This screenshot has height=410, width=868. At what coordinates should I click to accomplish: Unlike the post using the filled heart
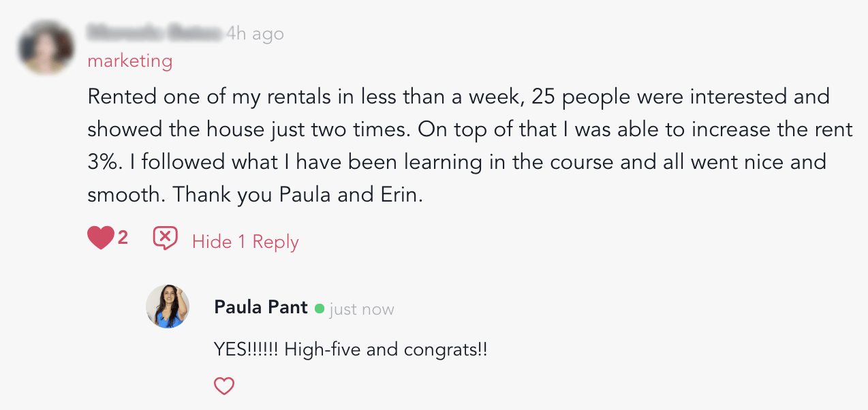click(x=100, y=238)
